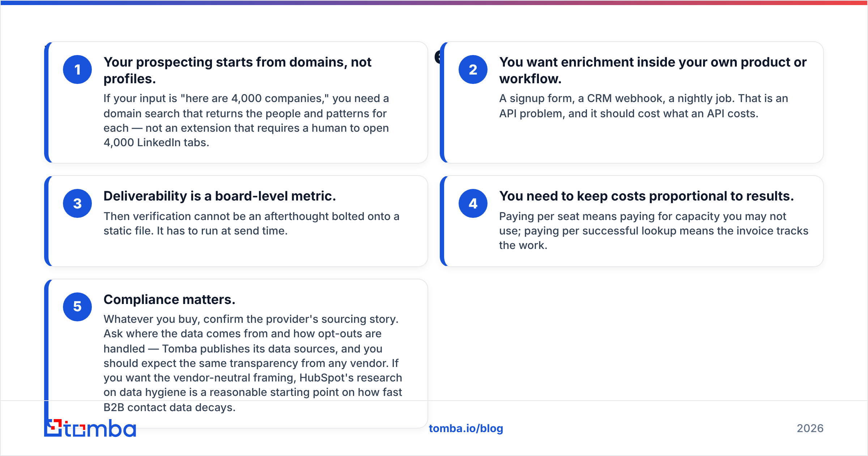The width and height of the screenshot is (868, 456).
Task: Click the number 1 circle badge
Action: tap(77, 69)
